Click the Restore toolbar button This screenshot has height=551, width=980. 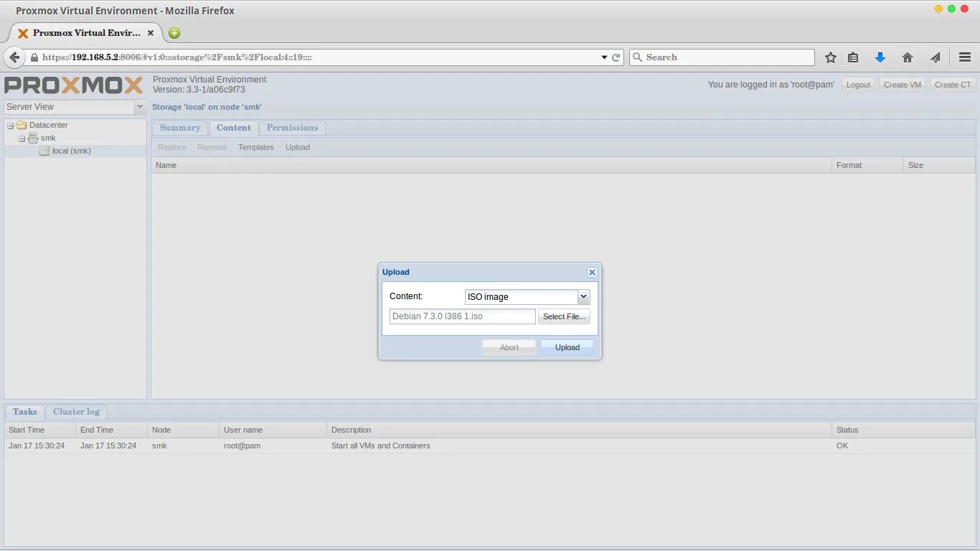click(171, 147)
